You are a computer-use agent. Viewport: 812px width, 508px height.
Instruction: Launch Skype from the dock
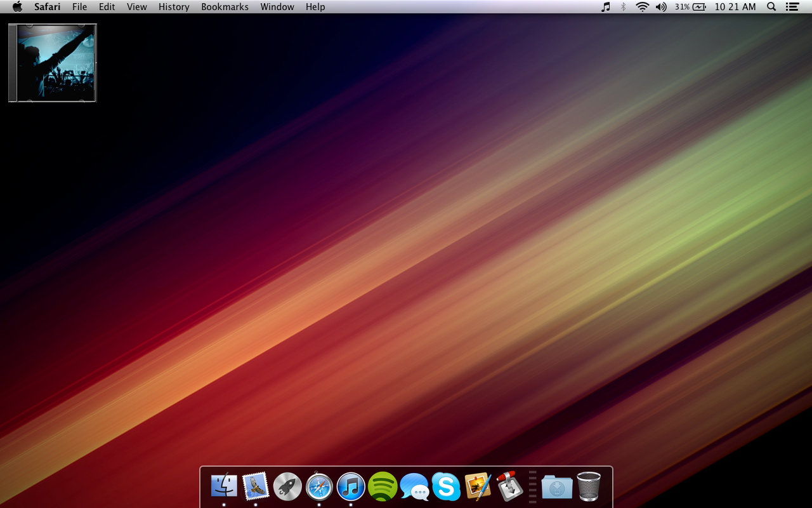coord(446,486)
